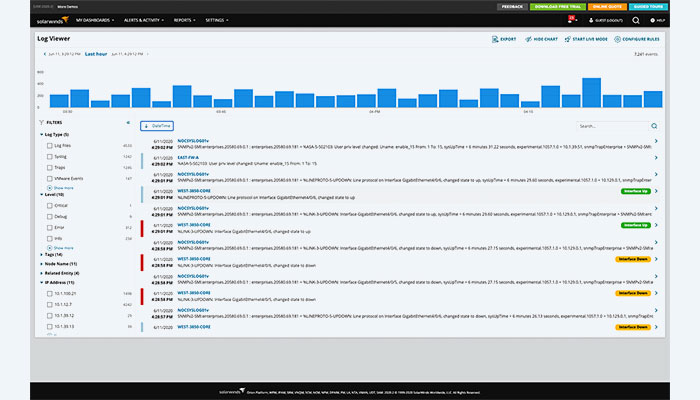Click Download Free Trial button
The image size is (700, 400).
(x=558, y=7)
